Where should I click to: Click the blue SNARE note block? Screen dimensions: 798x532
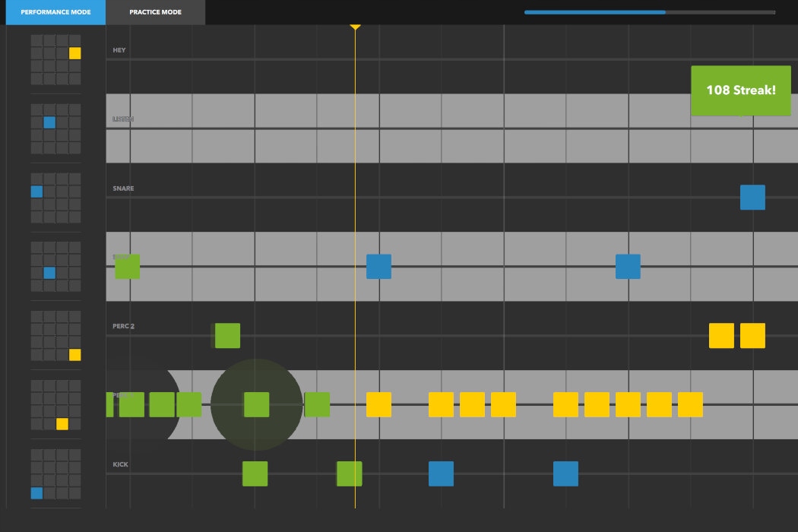752,198
